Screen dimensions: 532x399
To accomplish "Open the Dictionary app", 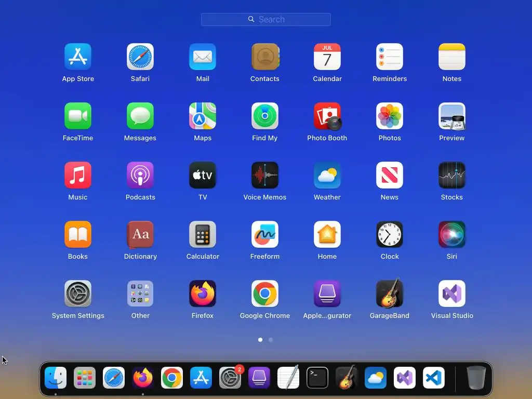I will tap(140, 234).
